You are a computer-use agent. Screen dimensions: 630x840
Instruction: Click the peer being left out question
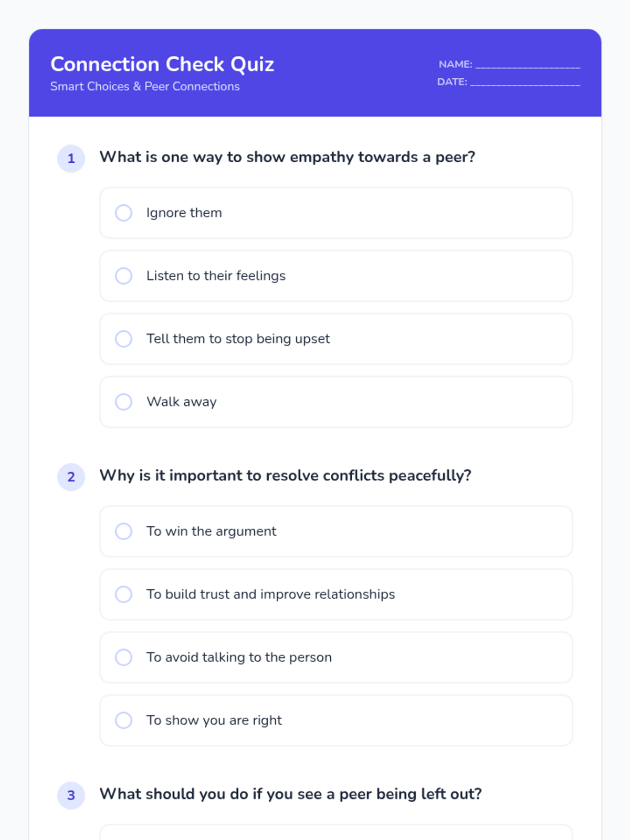point(290,794)
